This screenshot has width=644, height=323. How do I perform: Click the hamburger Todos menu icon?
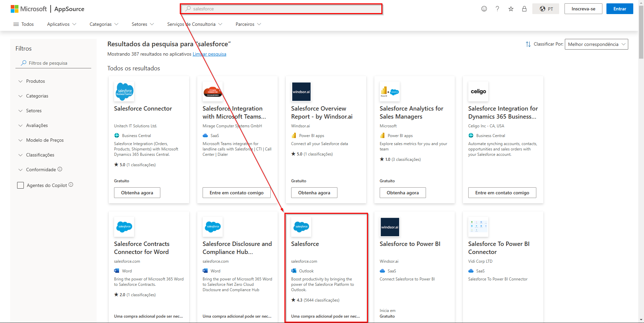click(x=16, y=24)
